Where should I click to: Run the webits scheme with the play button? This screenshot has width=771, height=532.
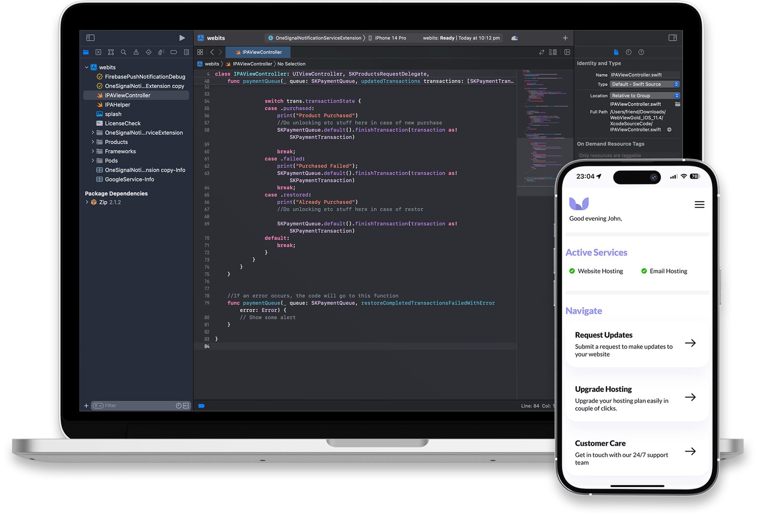pyautogui.click(x=182, y=38)
